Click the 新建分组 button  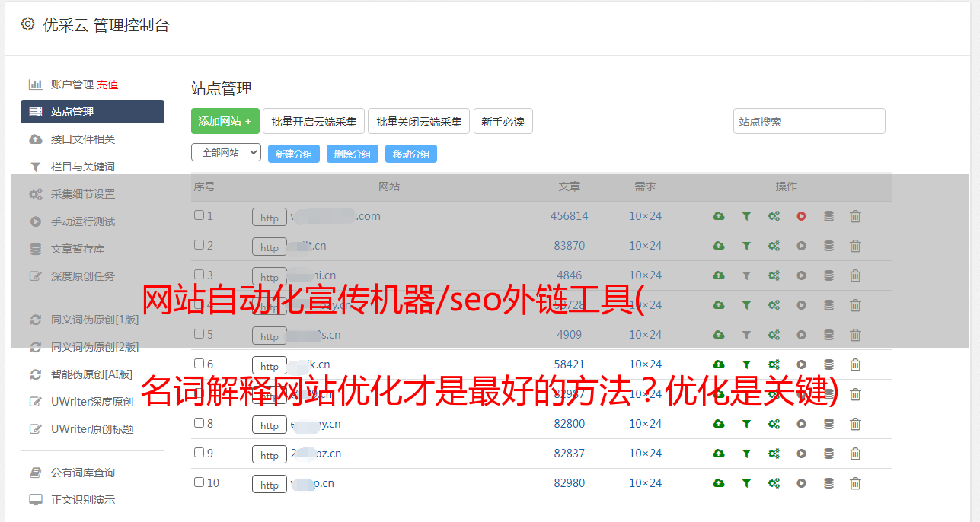pyautogui.click(x=294, y=154)
